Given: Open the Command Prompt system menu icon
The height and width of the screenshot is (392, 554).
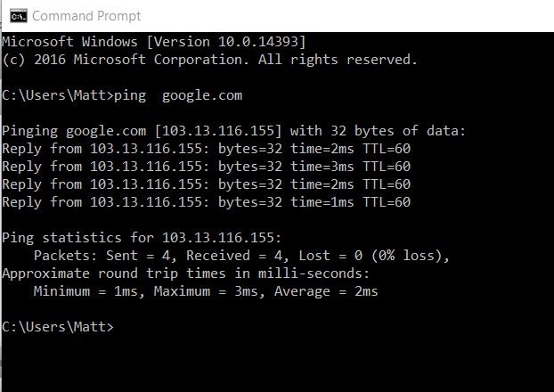Looking at the screenshot, I should click(x=15, y=15).
